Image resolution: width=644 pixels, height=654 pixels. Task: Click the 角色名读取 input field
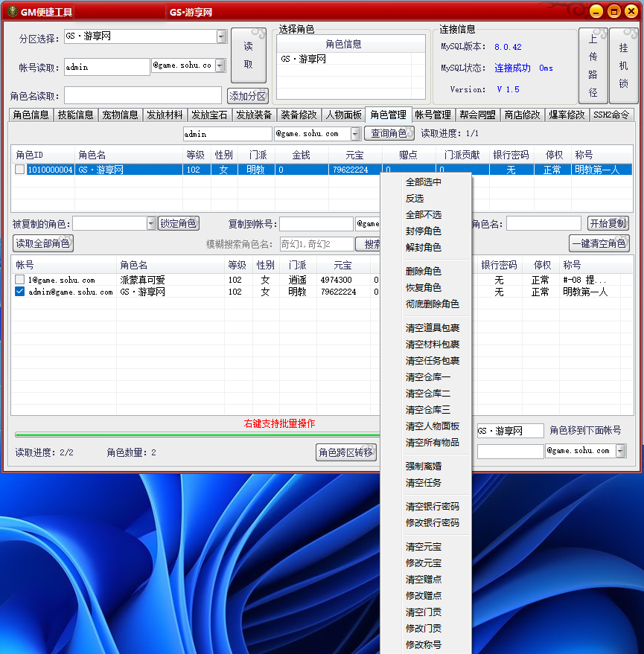[143, 95]
